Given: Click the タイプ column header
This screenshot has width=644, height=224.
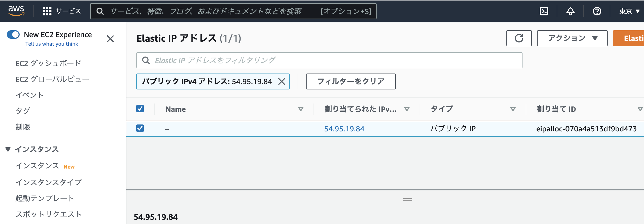Looking at the screenshot, I should pos(442,109).
